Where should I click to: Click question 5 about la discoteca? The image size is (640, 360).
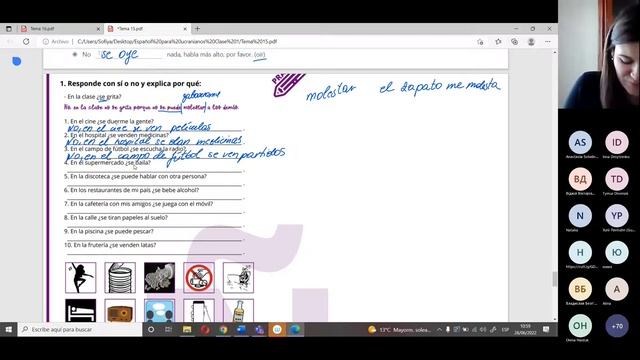(x=135, y=176)
